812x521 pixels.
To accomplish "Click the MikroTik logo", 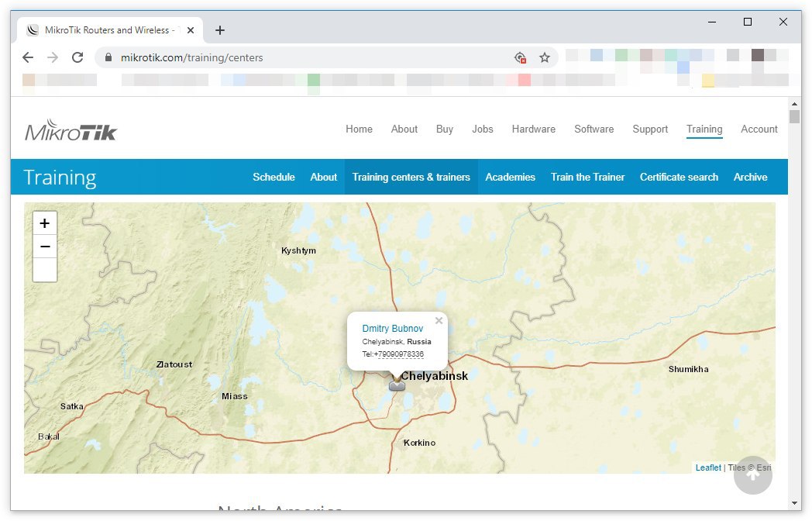I will tap(71, 130).
